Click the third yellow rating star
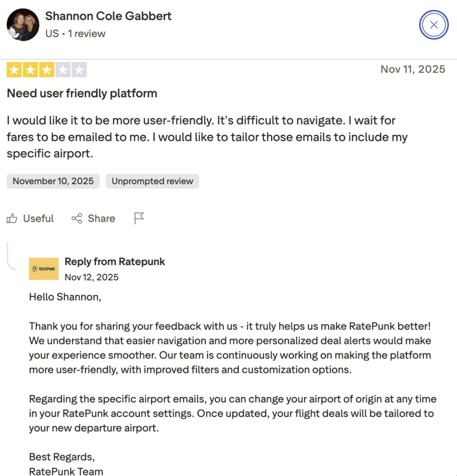The height and width of the screenshot is (476, 457). [46, 70]
